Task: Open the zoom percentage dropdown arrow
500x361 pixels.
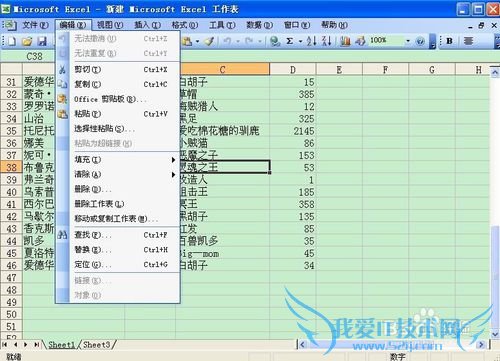Action: coord(408,41)
